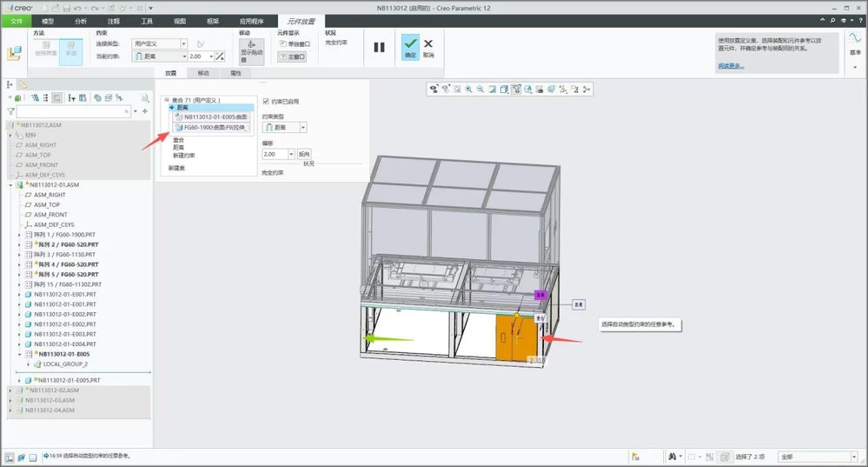The width and height of the screenshot is (868, 467).
Task: Clear the model tree search box with X
Action: [x=126, y=111]
